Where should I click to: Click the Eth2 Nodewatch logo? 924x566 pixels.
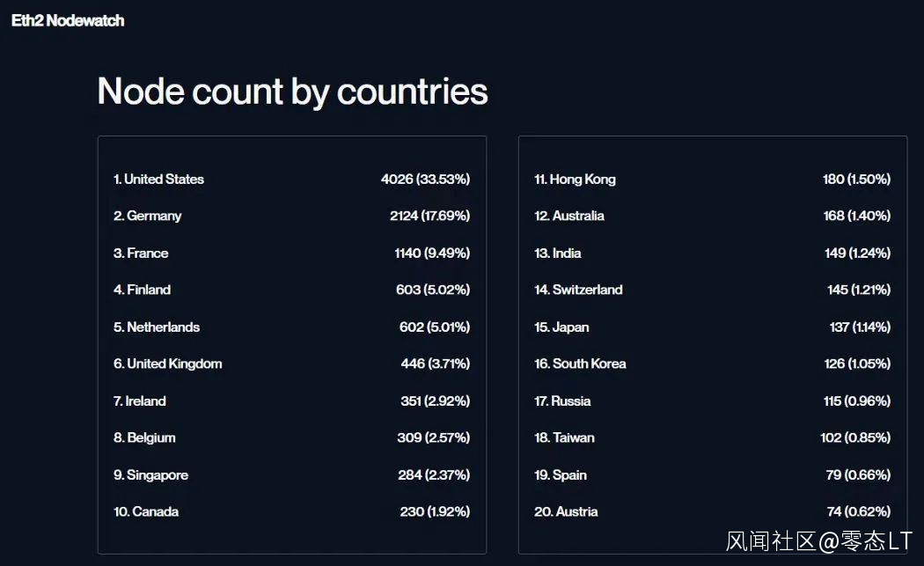pos(68,20)
